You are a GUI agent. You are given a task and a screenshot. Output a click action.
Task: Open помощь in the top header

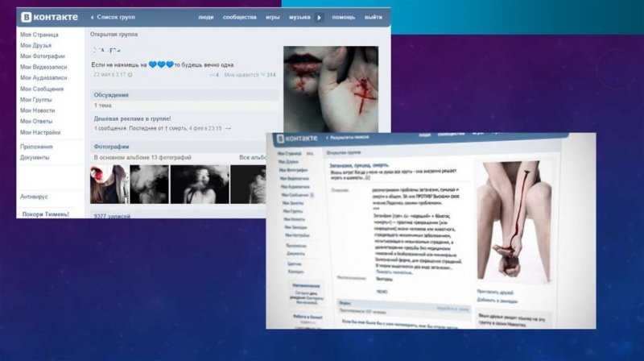[344, 17]
